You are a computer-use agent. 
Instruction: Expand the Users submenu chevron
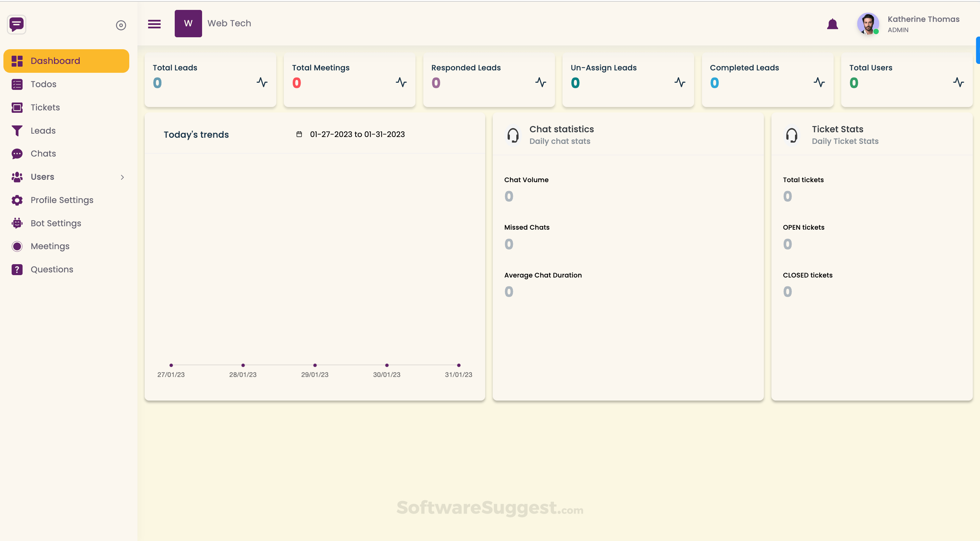[x=122, y=177]
